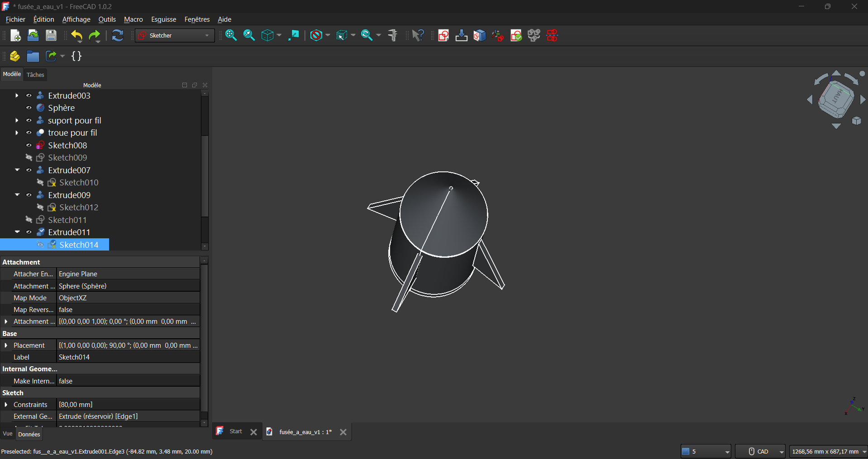This screenshot has width=868, height=459.
Task: Hide Extrude007 using its eye icon
Action: [29, 170]
